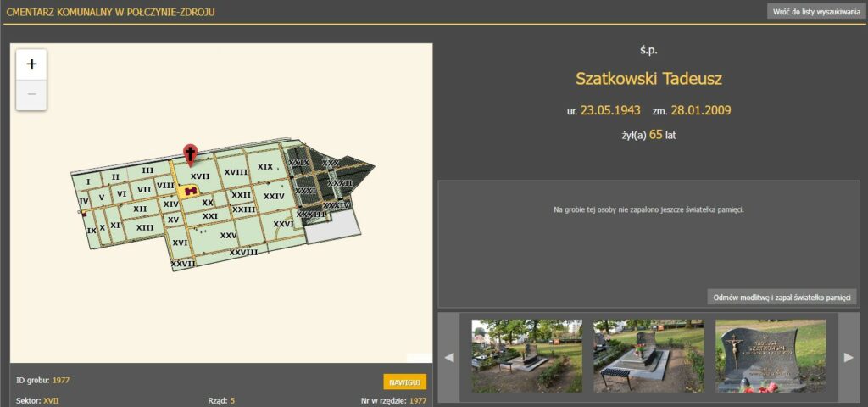Open the middle grave photo thumbnail
The height and width of the screenshot is (407, 868).
[x=648, y=355]
